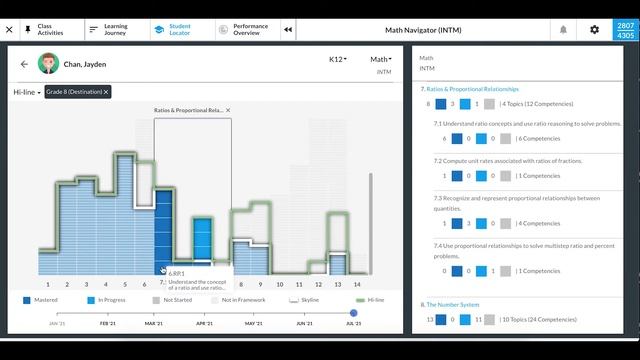Viewport: 640px width, 360px height.
Task: Open settings with the gear icon
Action: pos(594,29)
